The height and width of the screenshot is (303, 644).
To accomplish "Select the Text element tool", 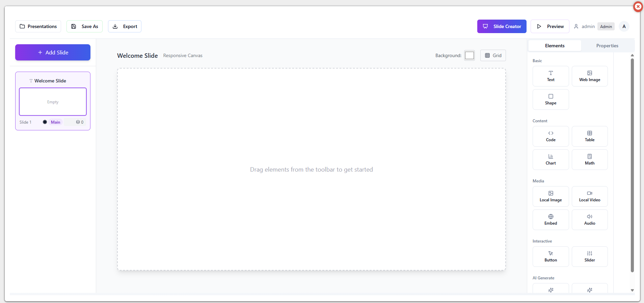I will [551, 76].
